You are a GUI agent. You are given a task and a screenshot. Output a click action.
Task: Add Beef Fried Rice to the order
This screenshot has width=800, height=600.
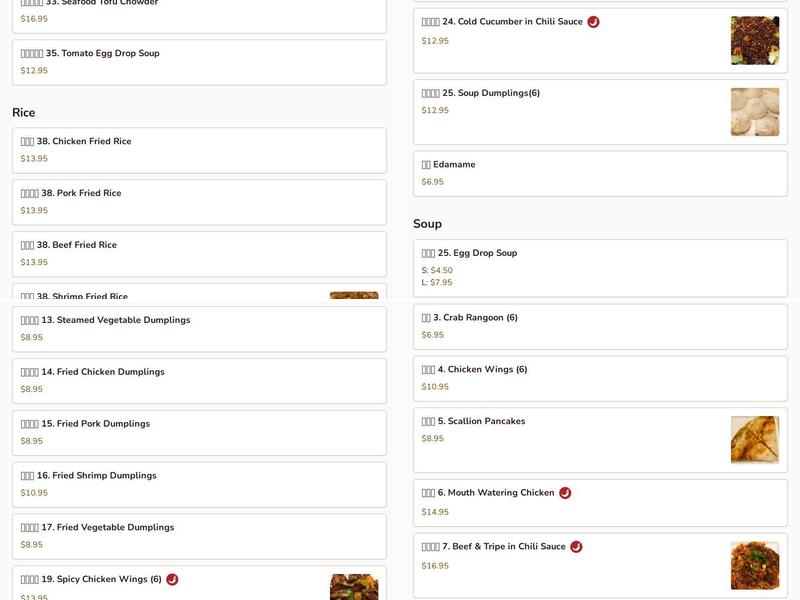tap(199, 254)
